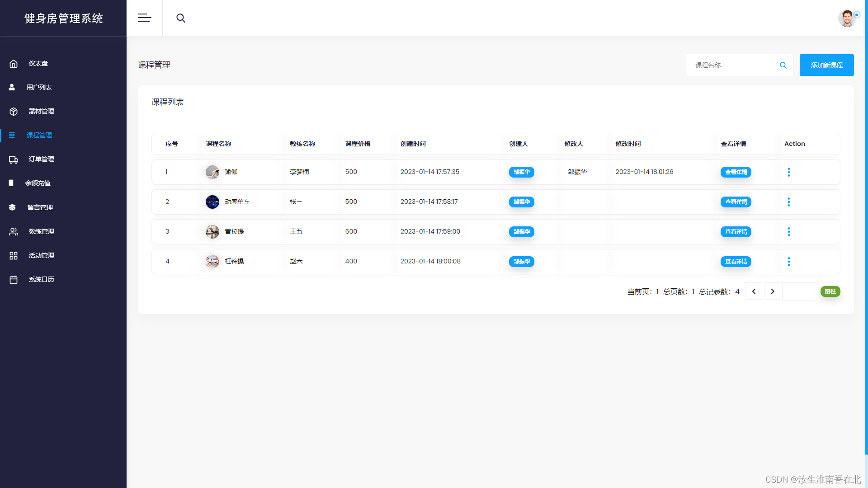
Task: Go to previous page arrow
Action: (754, 291)
